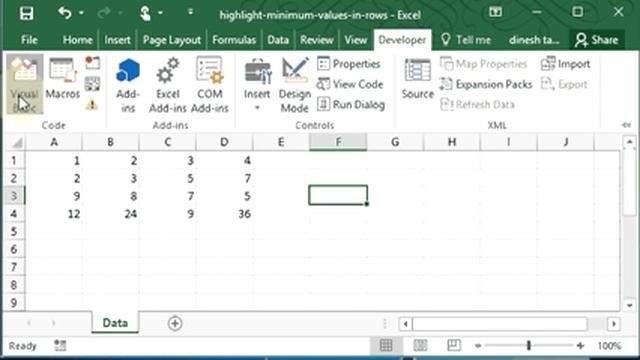Switch to Page Break Preview icon

click(x=453, y=346)
